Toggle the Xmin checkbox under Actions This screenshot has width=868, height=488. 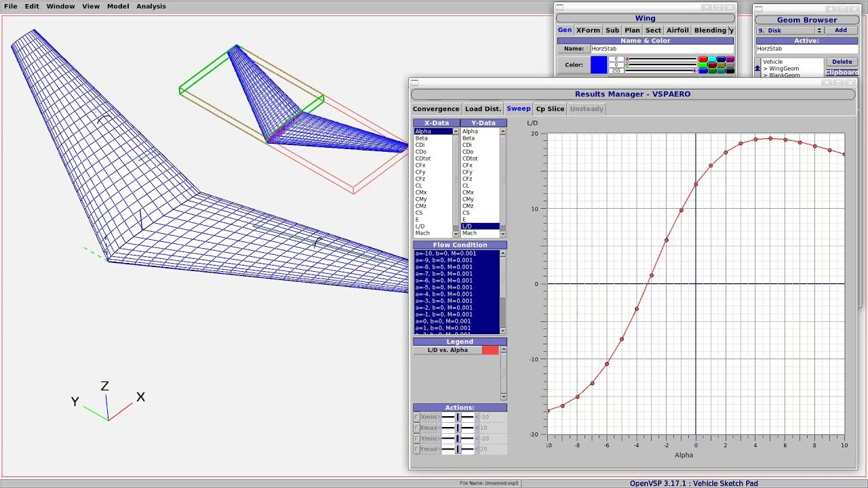tap(416, 417)
